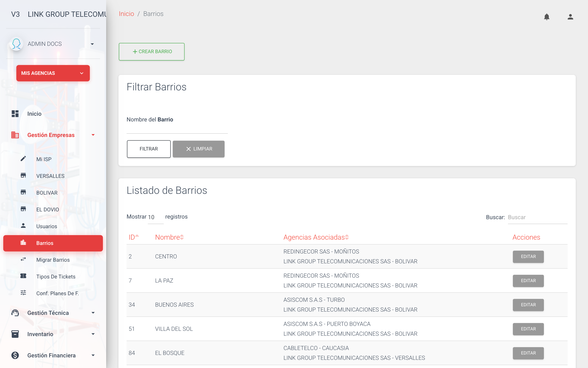Open Mi ISP menu item
The width and height of the screenshot is (588, 368).
click(x=53, y=159)
